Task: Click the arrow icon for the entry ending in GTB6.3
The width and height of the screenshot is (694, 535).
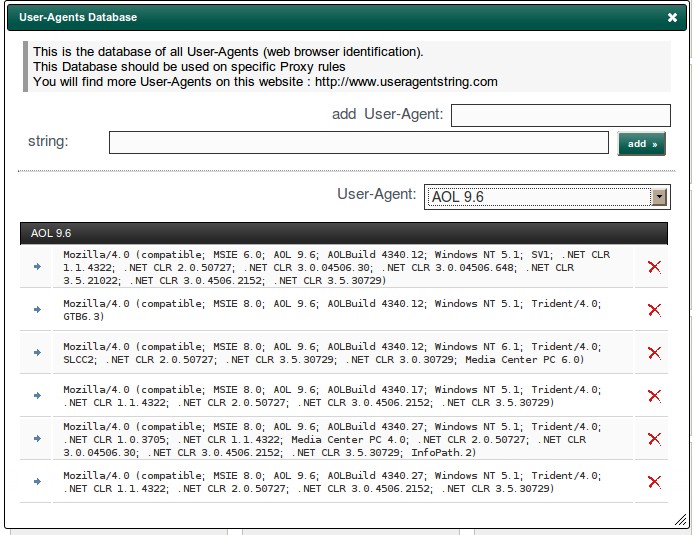Action: tap(37, 310)
